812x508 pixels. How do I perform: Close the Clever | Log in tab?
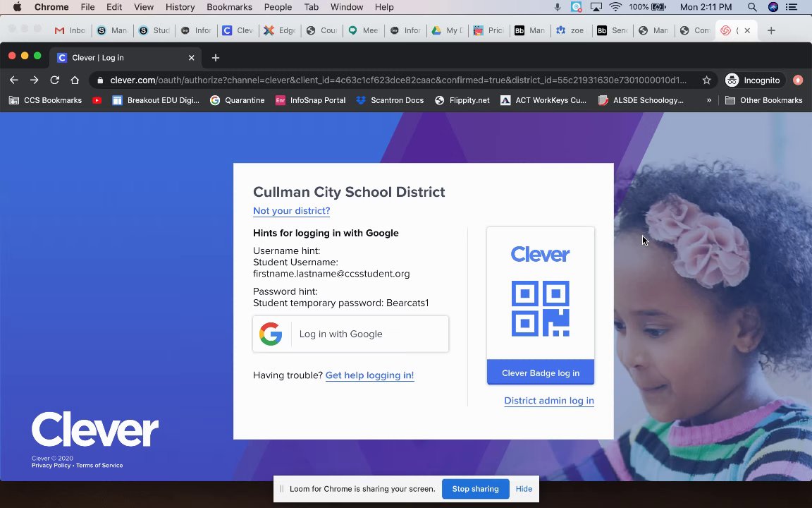click(191, 58)
